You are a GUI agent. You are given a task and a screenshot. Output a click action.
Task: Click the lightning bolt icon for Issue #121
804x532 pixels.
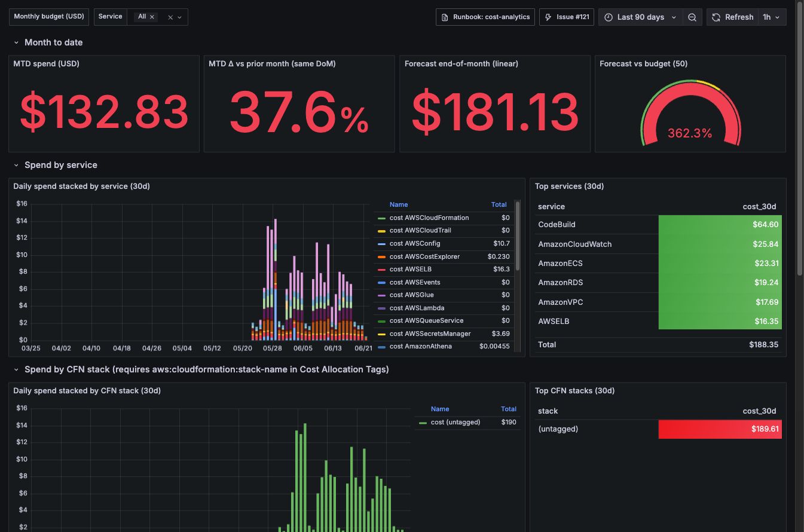(x=548, y=17)
